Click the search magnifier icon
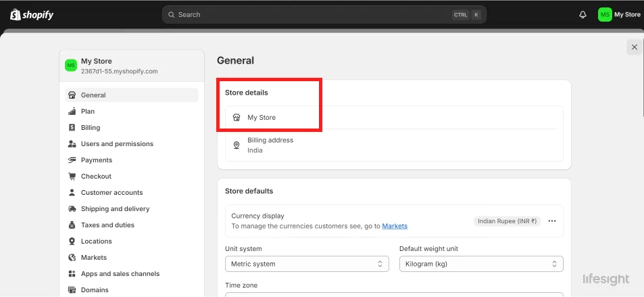 [x=171, y=14]
